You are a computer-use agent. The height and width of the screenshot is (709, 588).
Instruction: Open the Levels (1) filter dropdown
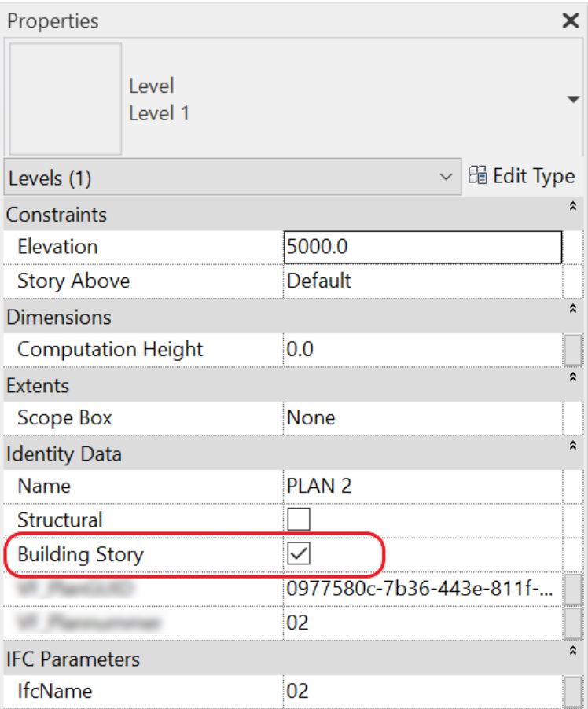point(233,178)
